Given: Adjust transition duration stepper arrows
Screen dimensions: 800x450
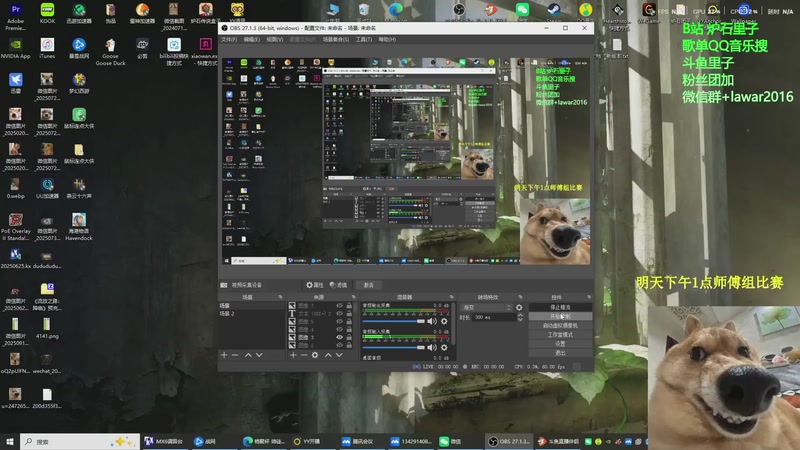Looking at the screenshot, I should (x=519, y=317).
